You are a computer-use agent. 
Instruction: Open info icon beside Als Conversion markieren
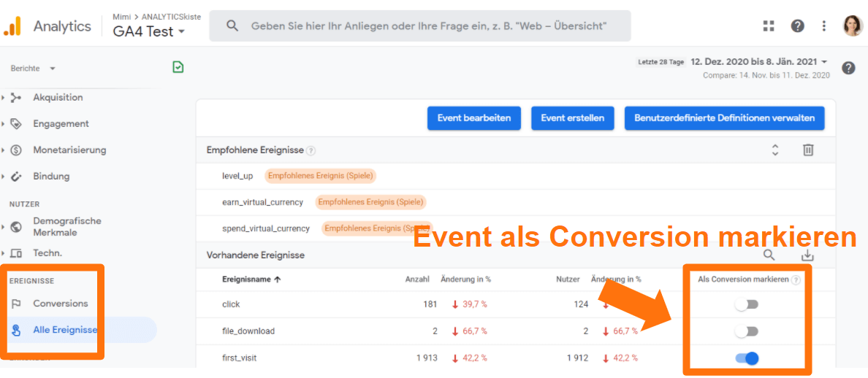click(796, 280)
